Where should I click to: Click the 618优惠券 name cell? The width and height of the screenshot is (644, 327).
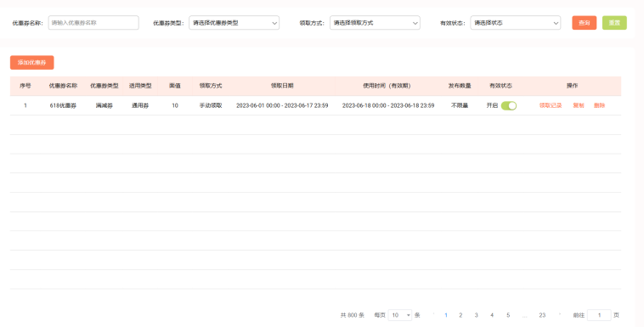(x=63, y=105)
